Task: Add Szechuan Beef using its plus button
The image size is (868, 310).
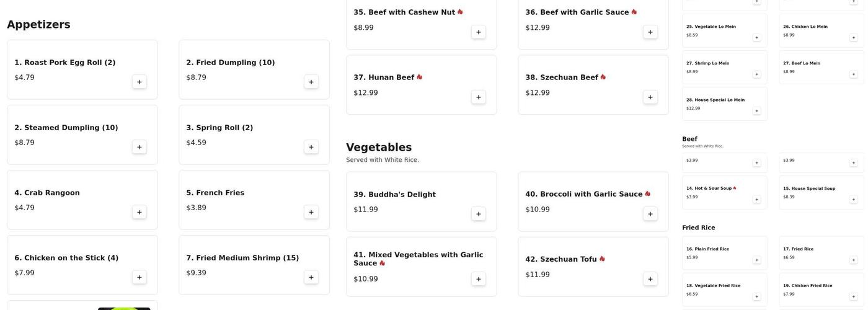Action: tap(650, 97)
